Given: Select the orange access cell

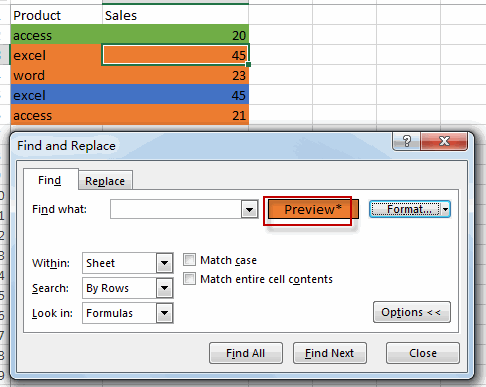Looking at the screenshot, I should (56, 115).
